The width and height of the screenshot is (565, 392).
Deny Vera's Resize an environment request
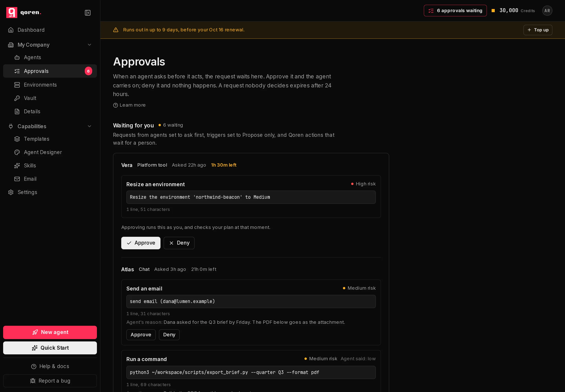[179, 243]
